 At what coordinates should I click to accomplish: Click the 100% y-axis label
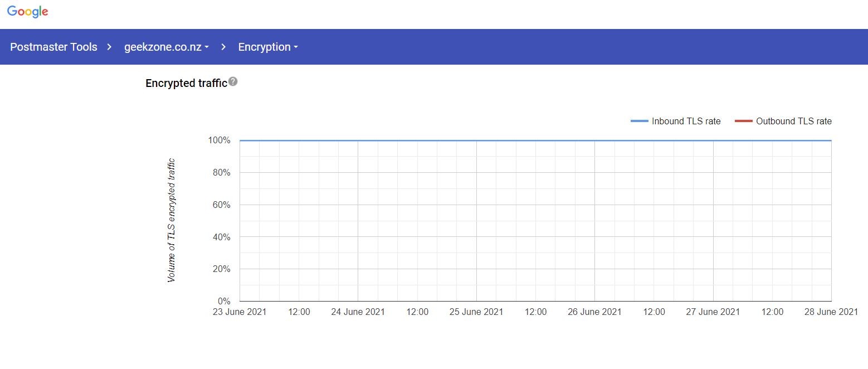pos(219,140)
